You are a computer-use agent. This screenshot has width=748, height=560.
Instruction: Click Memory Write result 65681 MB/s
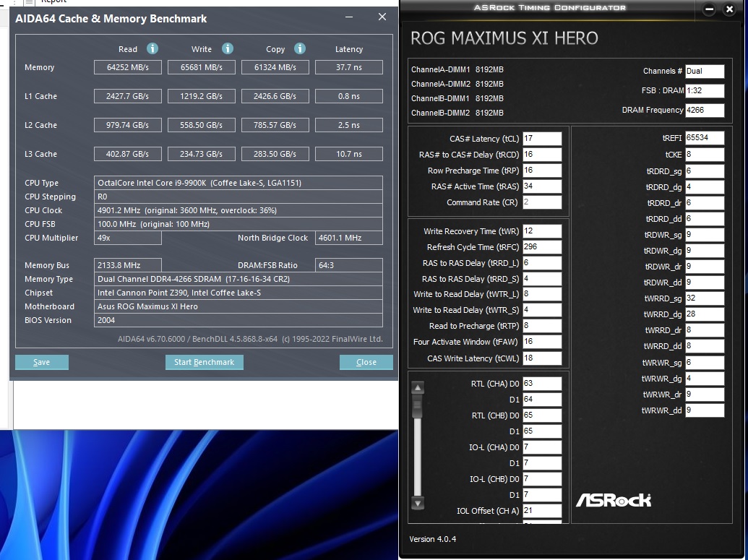coord(202,67)
